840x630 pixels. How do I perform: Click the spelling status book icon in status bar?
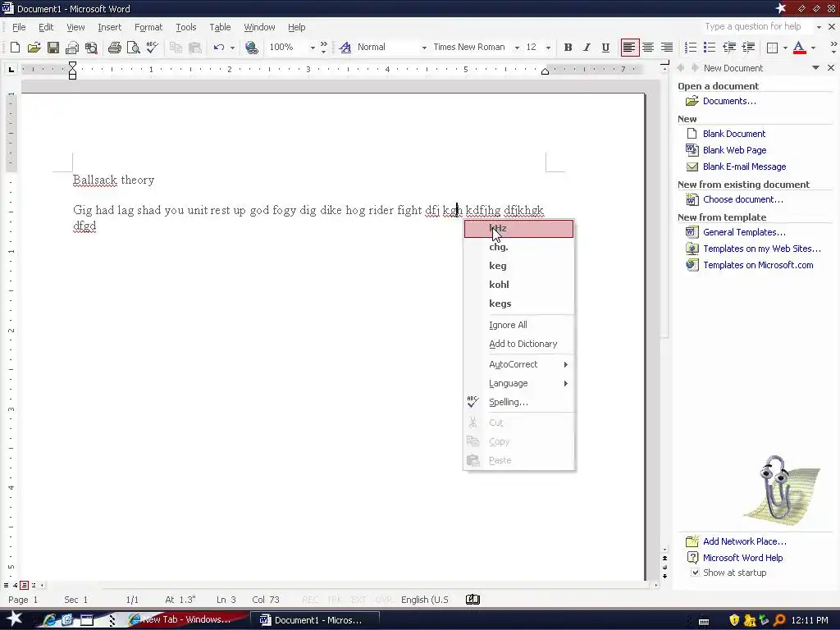(472, 600)
